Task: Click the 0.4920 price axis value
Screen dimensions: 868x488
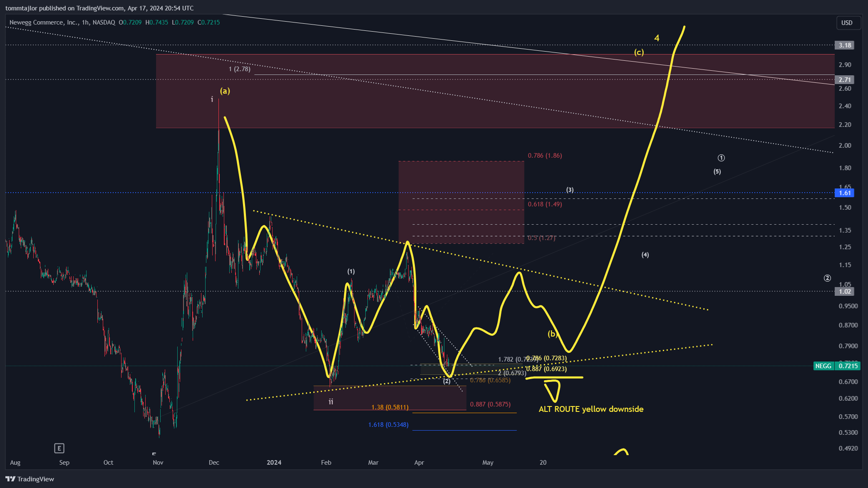Action: pos(848,448)
